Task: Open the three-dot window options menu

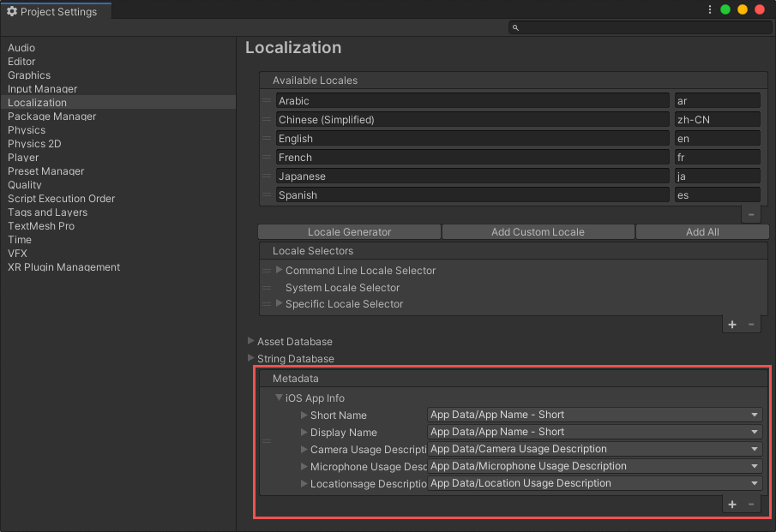Action: (x=710, y=10)
